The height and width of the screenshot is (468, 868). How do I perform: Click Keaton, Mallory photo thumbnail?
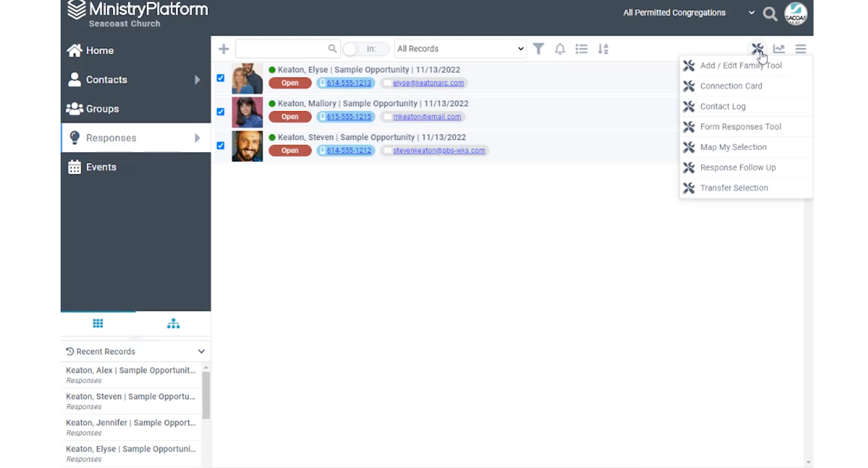pos(247,112)
